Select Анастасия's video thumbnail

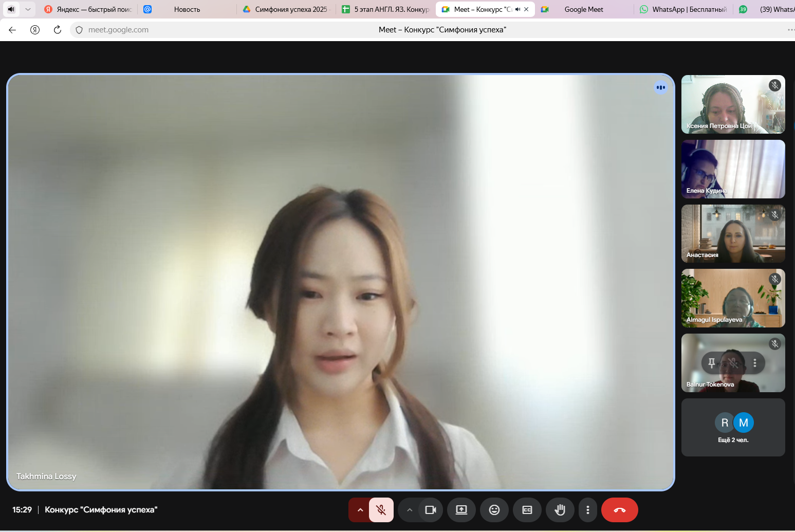click(733, 234)
